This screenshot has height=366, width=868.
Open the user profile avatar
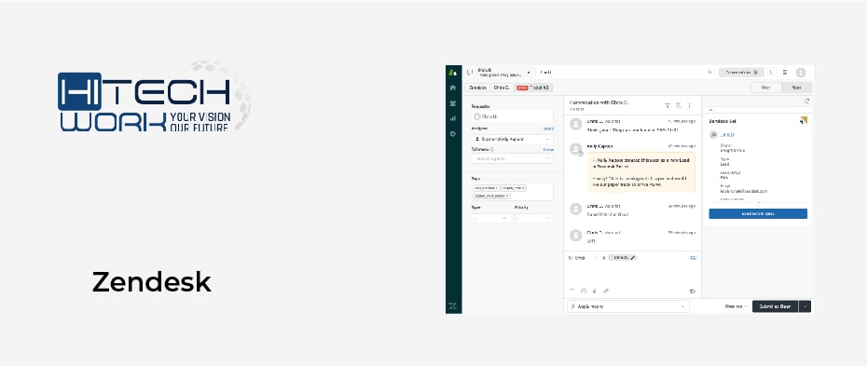[x=801, y=73]
